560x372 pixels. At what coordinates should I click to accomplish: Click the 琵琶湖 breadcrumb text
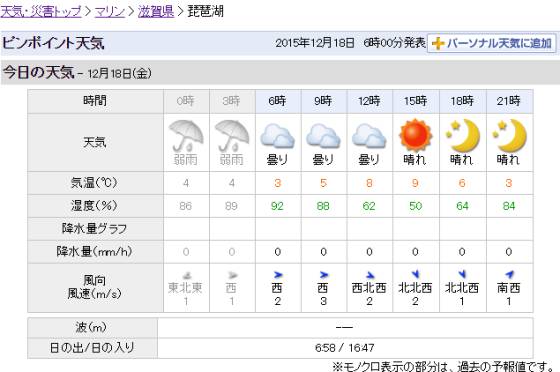tap(206, 11)
